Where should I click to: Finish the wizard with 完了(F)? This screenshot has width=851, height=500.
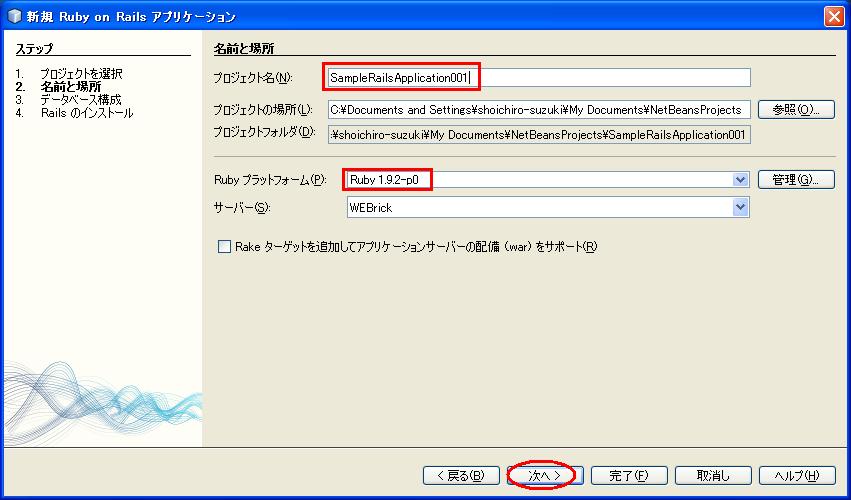coord(628,476)
